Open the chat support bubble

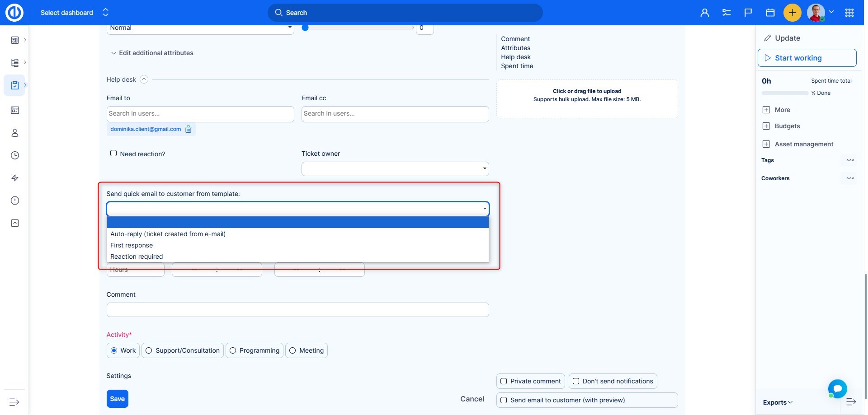click(x=837, y=388)
